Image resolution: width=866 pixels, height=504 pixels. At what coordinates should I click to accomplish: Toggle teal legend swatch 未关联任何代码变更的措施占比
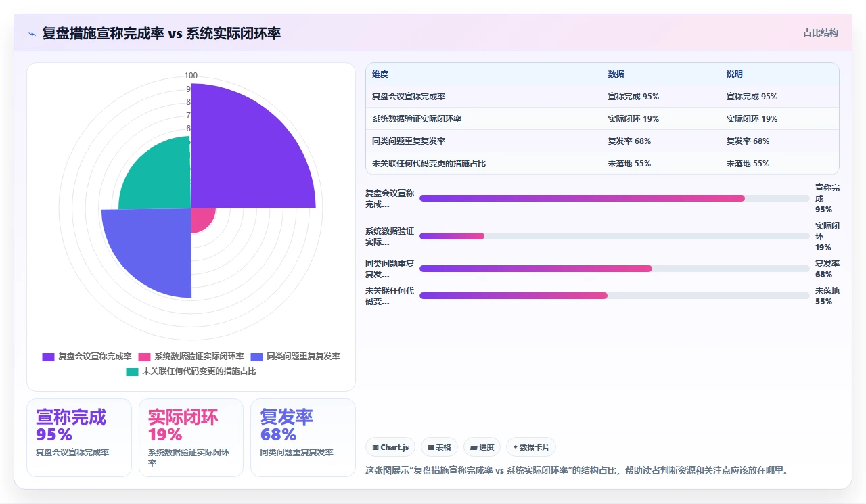pos(133,371)
